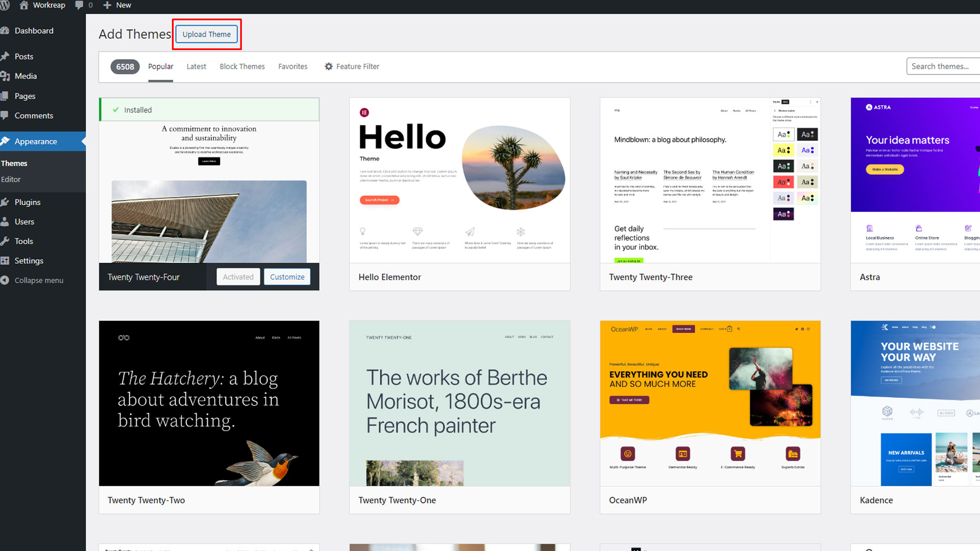980x551 pixels.
Task: Select the Hello Elementor theme thumbnail
Action: (x=459, y=180)
